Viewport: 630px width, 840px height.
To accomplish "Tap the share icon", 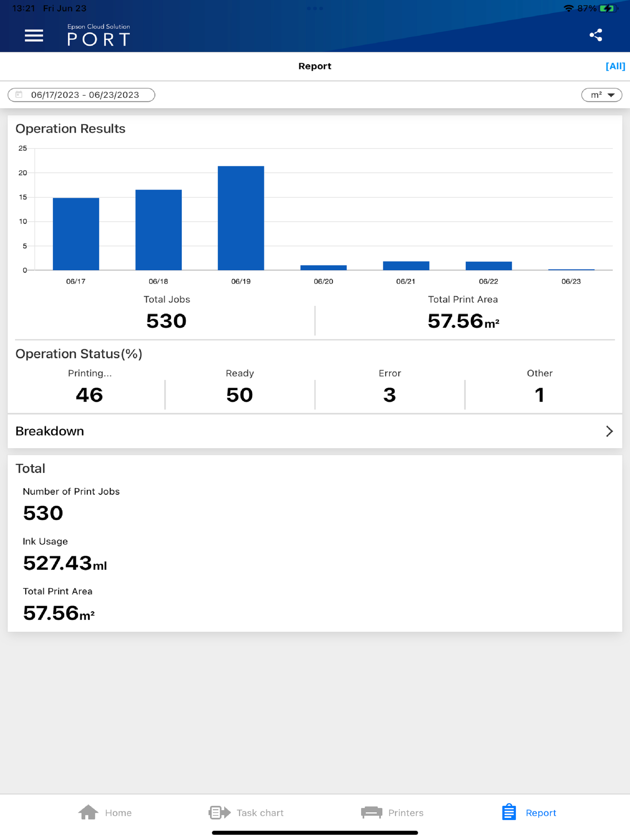I will coord(596,35).
